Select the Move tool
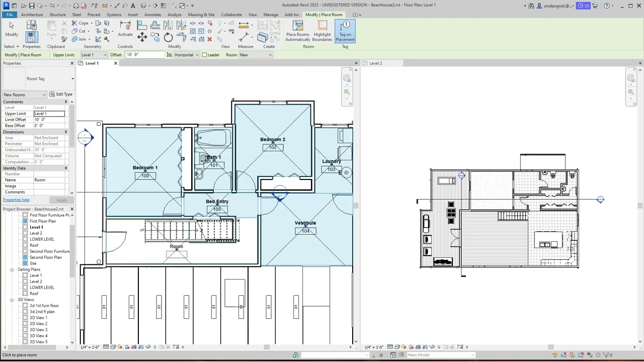Viewport: 644px width, 362px height. point(142,37)
